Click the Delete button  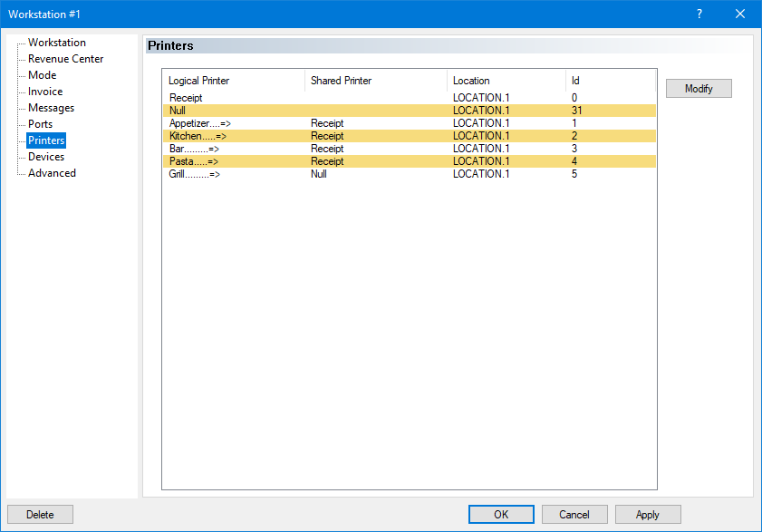[40, 515]
